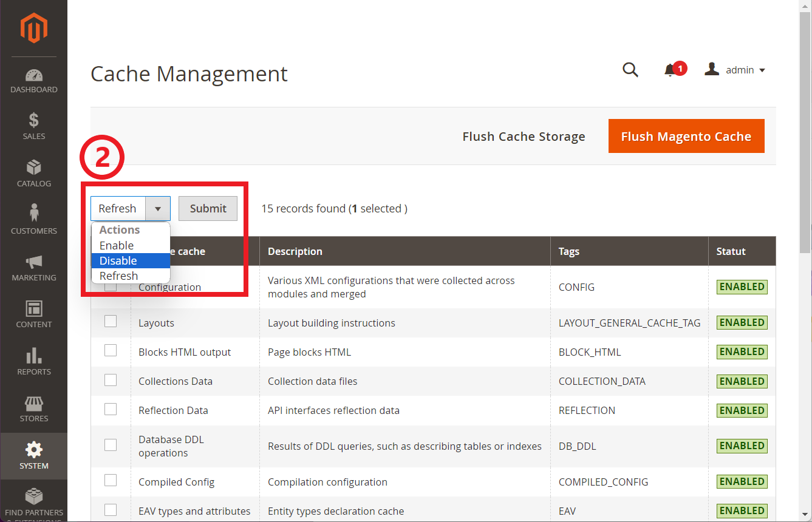Open the Customers sidebar menu

pos(34,220)
